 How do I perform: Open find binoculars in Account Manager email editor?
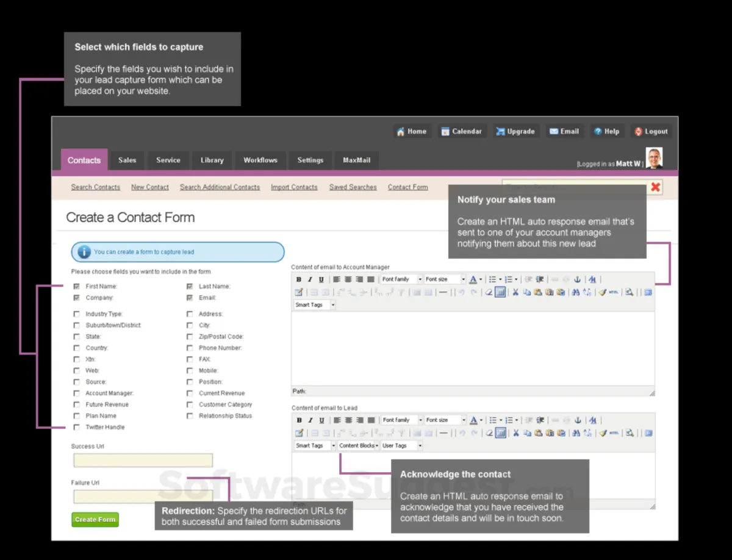click(575, 292)
